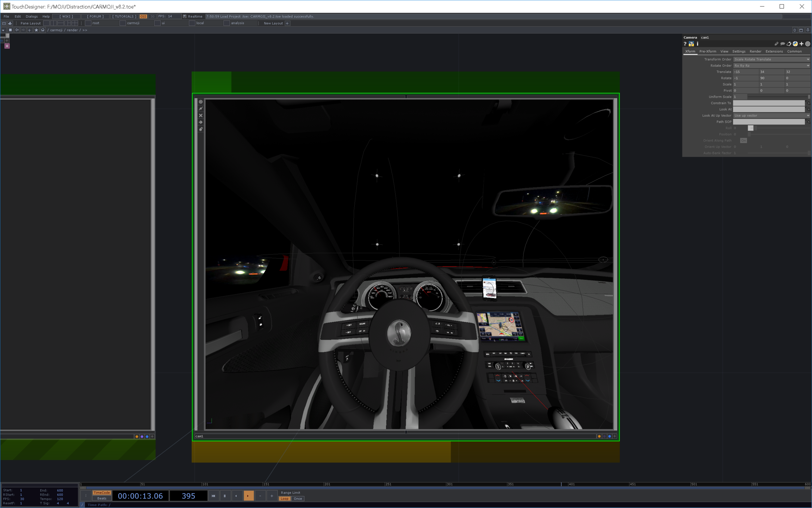Open the Transform Order dropdown
This screenshot has width=812, height=508.
pyautogui.click(x=771, y=59)
